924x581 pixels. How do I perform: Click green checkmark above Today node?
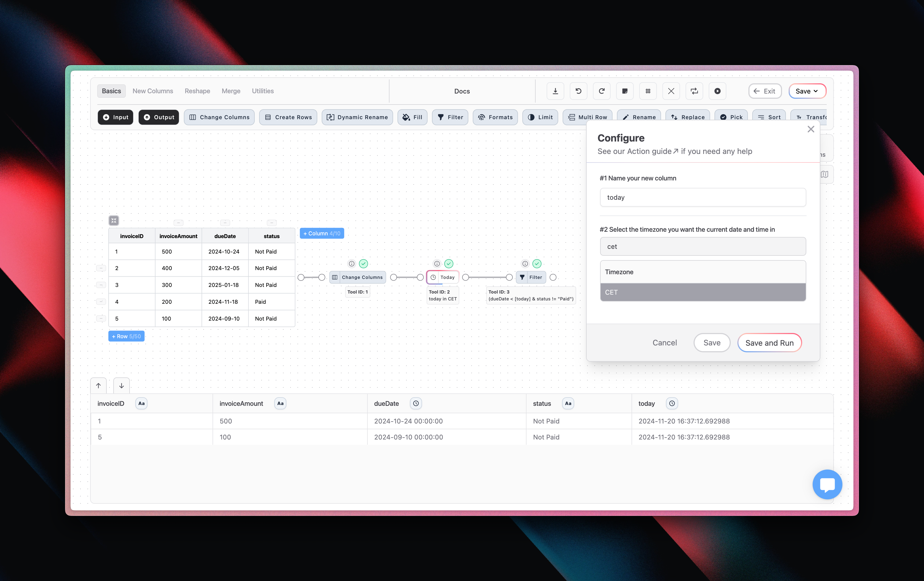[x=448, y=264]
